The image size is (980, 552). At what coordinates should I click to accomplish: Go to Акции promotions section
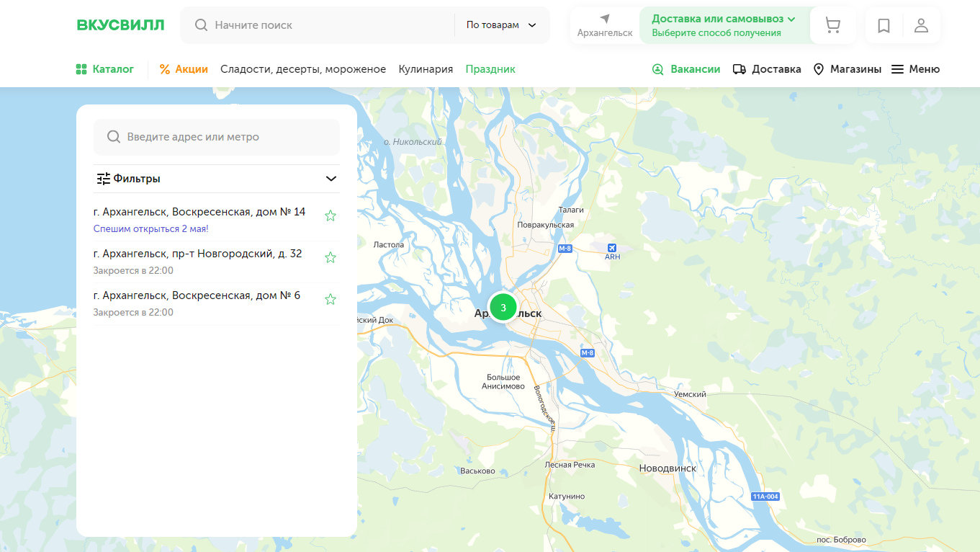[x=184, y=69]
